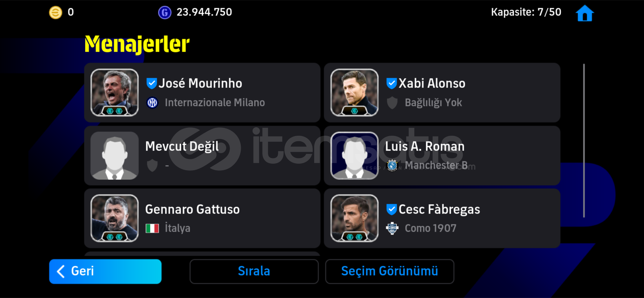Go back with the Geri button
Viewport: 644px width, 298px height.
105,271
